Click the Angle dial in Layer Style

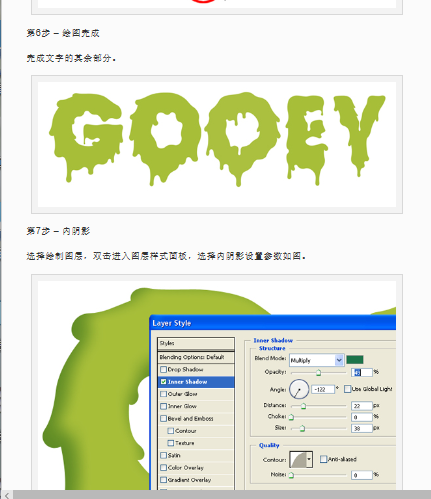299,389
